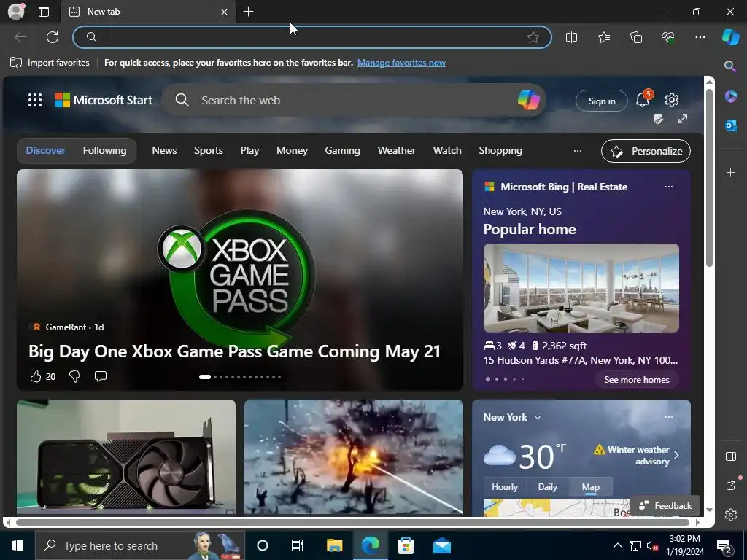
Task: Open Copilot icon in web search box
Action: point(528,100)
